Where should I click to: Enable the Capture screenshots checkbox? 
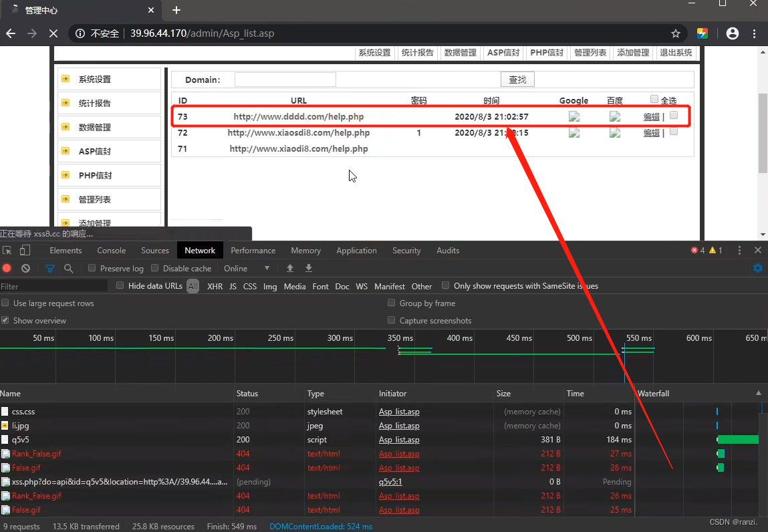[x=391, y=320]
